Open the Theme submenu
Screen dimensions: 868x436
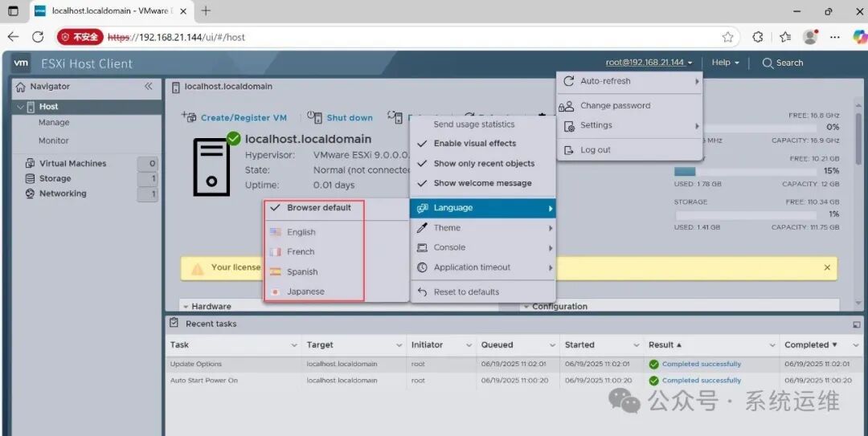click(x=483, y=228)
